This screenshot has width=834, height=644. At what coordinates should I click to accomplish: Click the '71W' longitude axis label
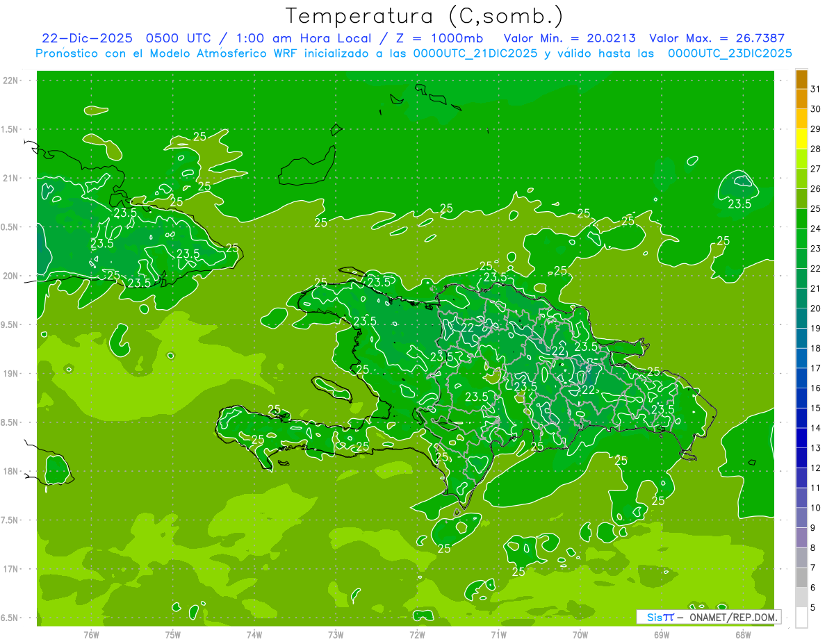point(498,634)
